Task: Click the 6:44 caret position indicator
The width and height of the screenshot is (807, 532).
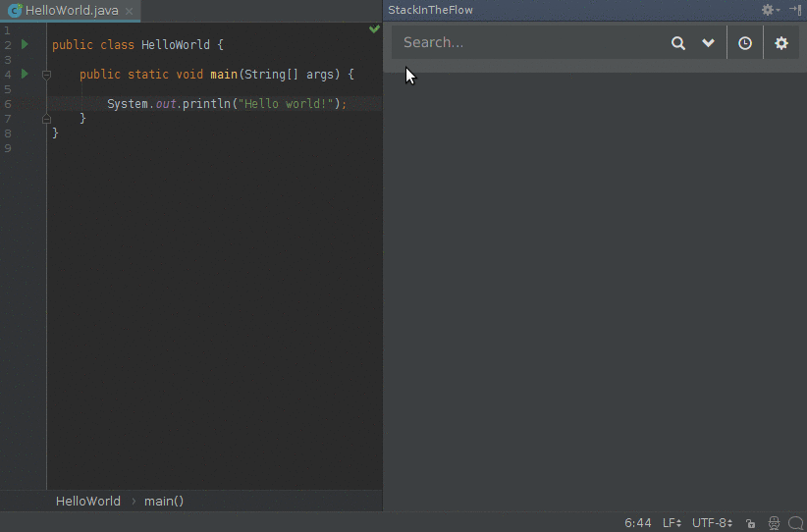Action: pyautogui.click(x=638, y=523)
